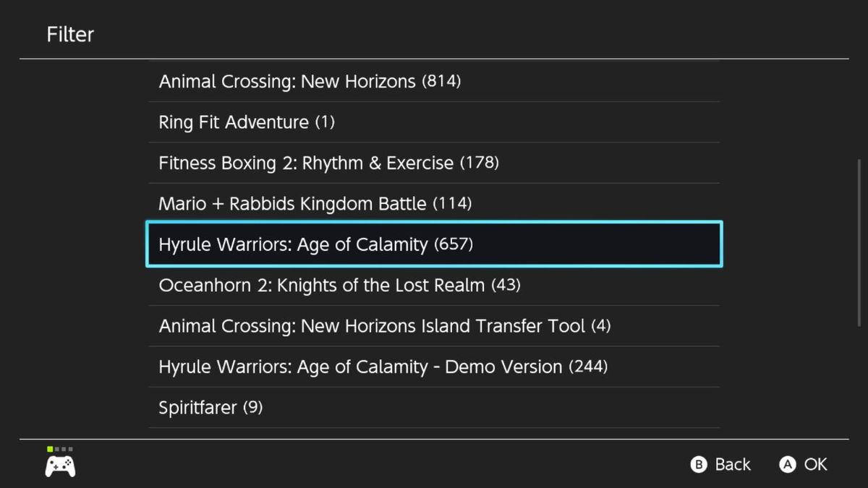The image size is (868, 488).
Task: Filter by Fitness Boxing 2: Rhythm & Exercise
Action: [x=328, y=163]
